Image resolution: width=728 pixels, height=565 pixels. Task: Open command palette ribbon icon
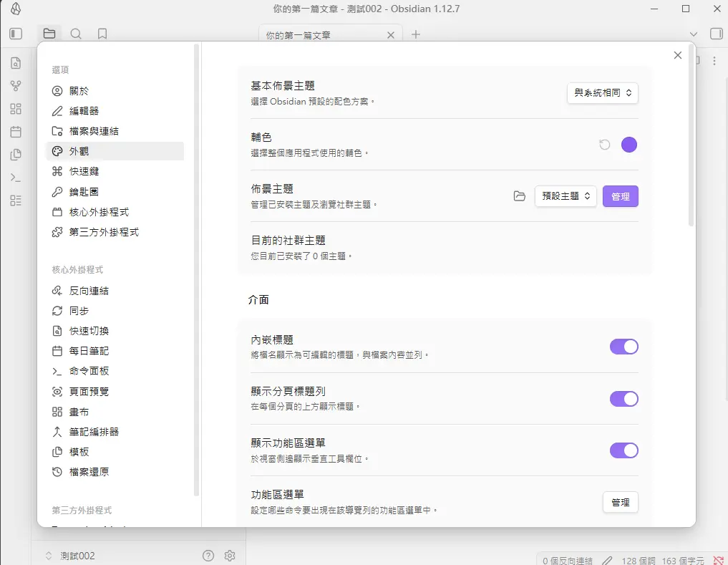click(x=16, y=178)
